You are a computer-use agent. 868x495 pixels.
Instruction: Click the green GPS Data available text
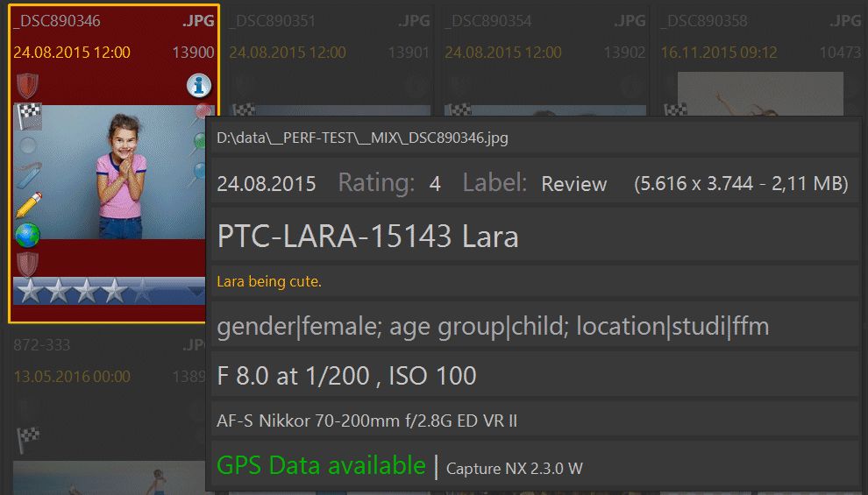321,465
